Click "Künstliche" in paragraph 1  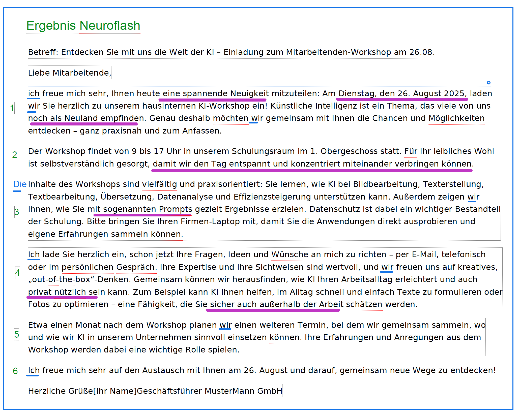tap(291, 106)
